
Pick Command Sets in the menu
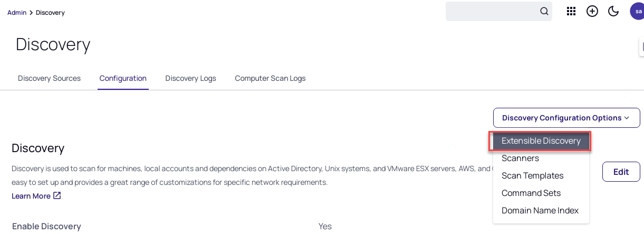pos(531,193)
